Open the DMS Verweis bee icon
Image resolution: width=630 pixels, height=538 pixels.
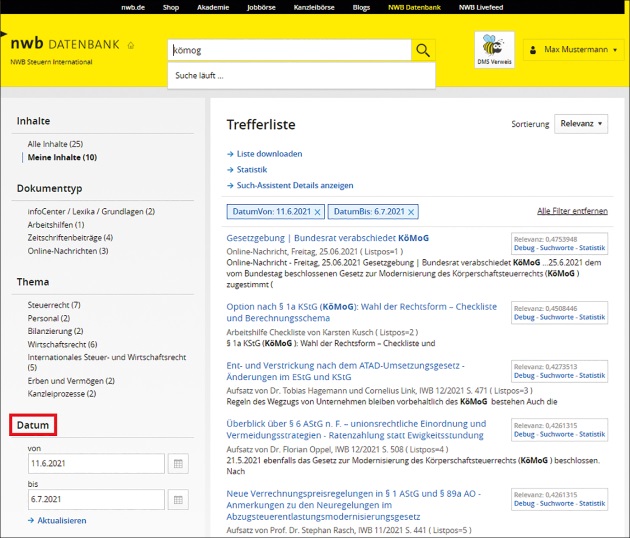coord(494,50)
